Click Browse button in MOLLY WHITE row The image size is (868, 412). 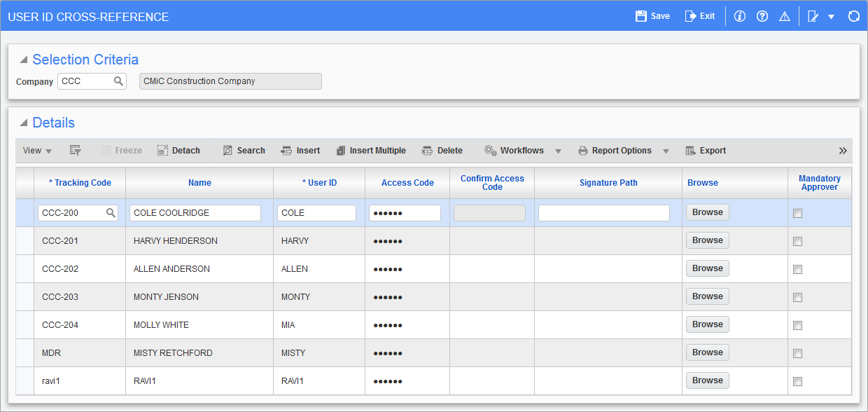click(708, 324)
